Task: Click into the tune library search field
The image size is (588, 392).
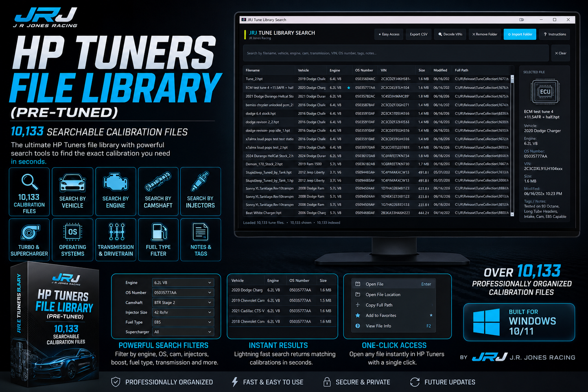Action: click(396, 53)
